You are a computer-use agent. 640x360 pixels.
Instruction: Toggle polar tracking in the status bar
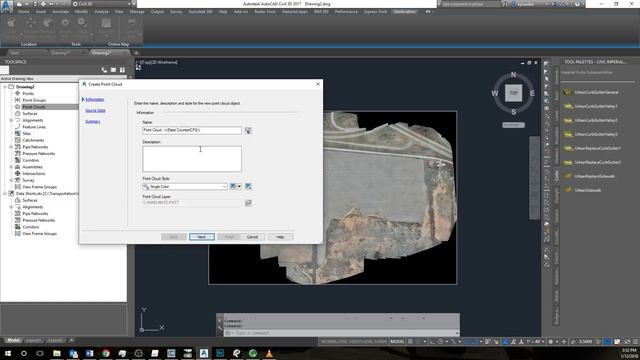click(440, 342)
